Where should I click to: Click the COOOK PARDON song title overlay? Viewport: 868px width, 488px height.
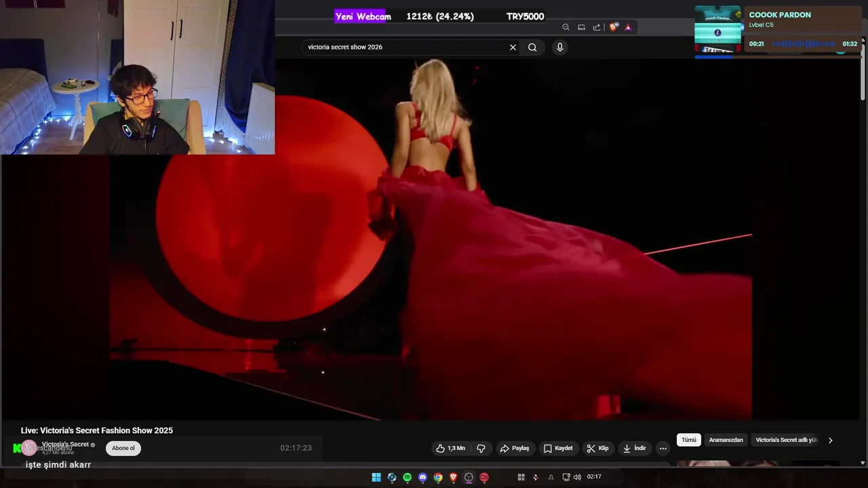click(780, 15)
